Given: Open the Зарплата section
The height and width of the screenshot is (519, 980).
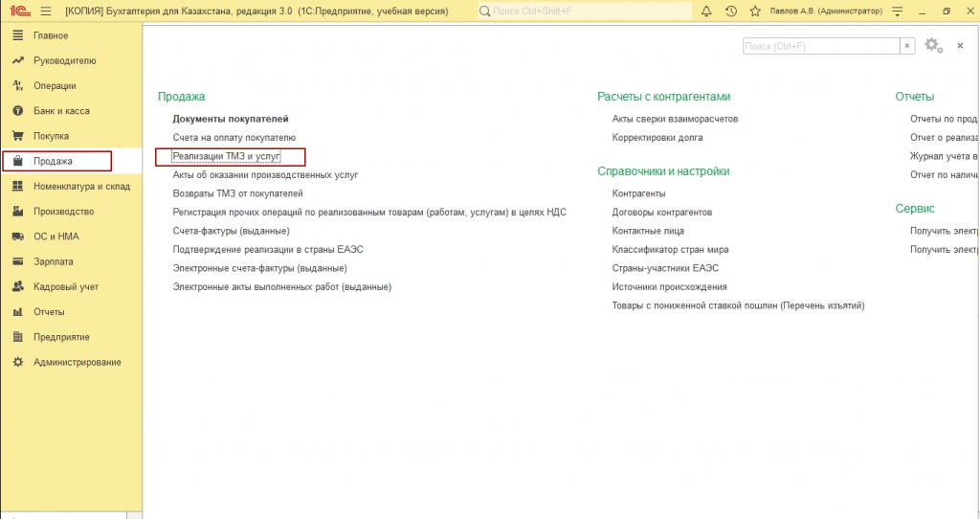Looking at the screenshot, I should tap(71, 261).
